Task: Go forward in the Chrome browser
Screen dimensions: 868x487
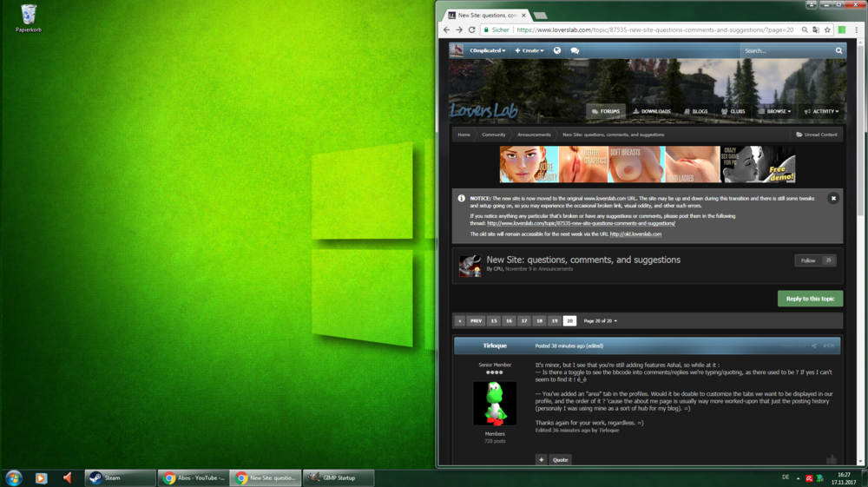Action: [459, 30]
